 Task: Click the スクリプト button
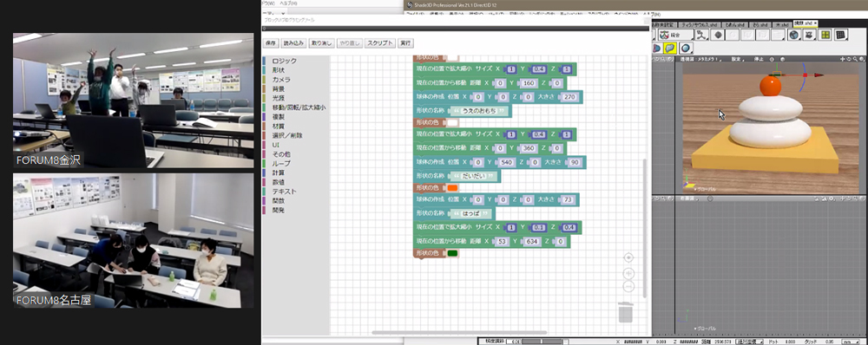(381, 42)
